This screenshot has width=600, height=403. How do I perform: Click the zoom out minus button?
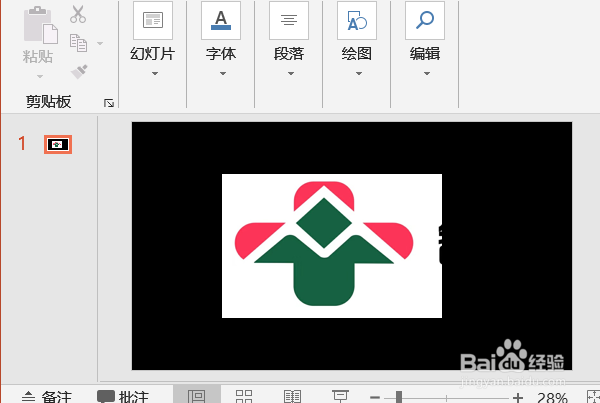pos(375,398)
